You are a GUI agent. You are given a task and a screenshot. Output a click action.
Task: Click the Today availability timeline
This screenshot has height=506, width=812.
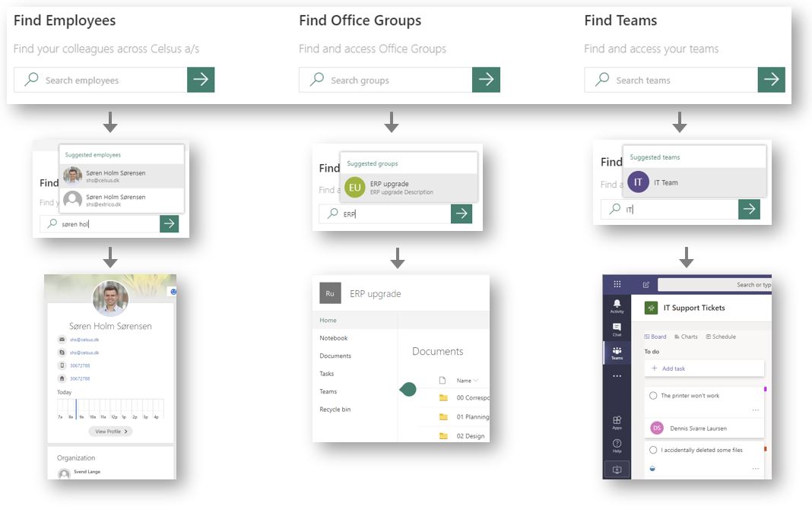(110, 408)
